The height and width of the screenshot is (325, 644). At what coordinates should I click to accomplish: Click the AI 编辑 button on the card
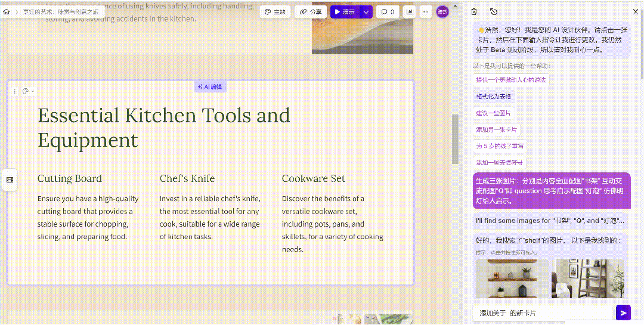[210, 86]
